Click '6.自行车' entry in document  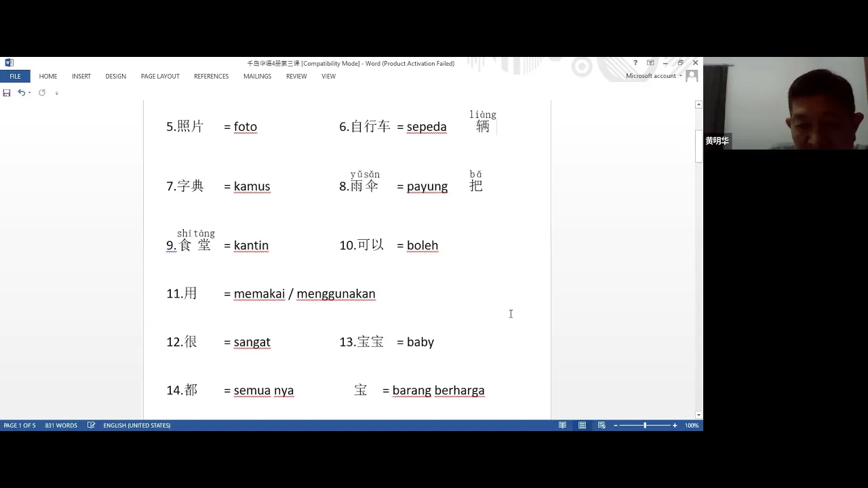click(x=365, y=127)
